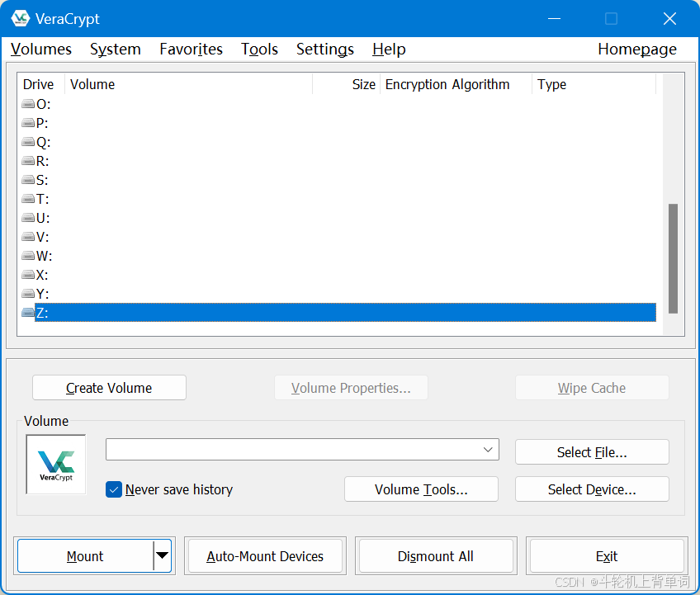
Task: Click the Exit button
Action: coord(606,555)
